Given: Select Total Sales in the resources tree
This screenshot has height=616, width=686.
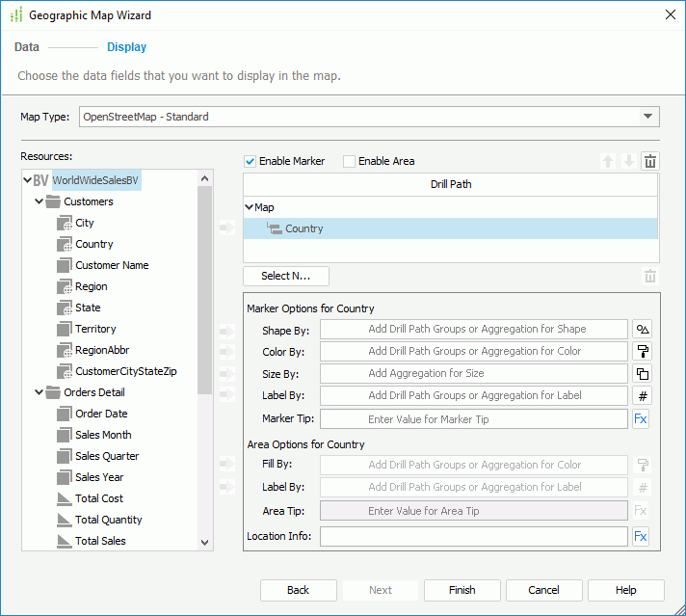Looking at the screenshot, I should (100, 541).
